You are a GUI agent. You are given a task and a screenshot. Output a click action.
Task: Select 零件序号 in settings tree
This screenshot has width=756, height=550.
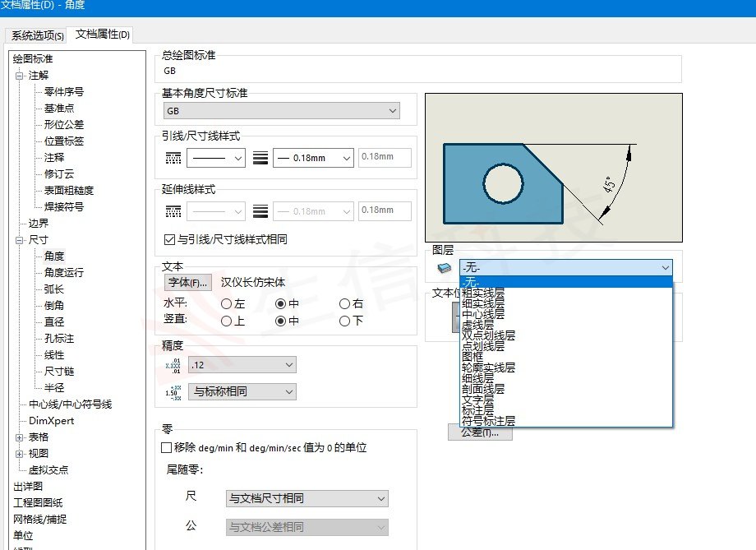coord(63,92)
